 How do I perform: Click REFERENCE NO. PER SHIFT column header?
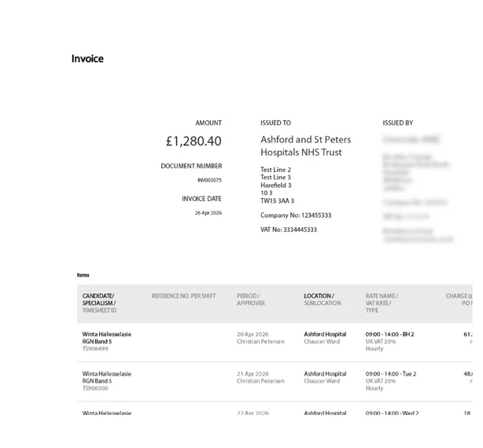coord(183,296)
